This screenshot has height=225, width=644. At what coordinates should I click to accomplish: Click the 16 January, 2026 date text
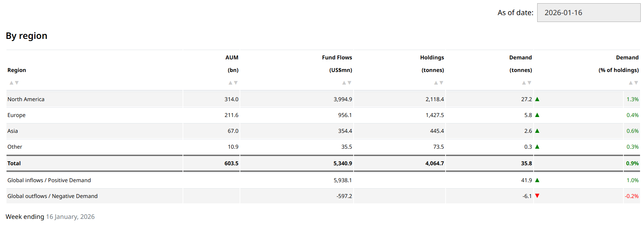(70, 217)
